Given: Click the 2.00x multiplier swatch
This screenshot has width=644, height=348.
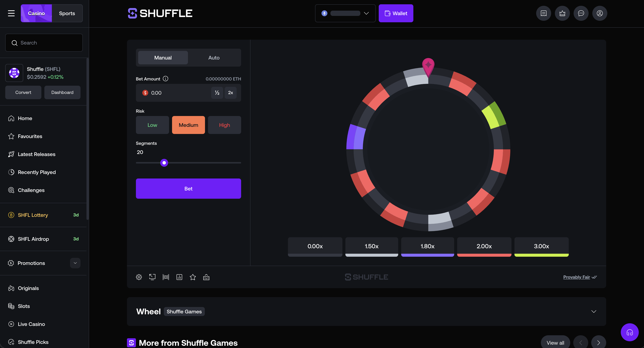Looking at the screenshot, I should click(x=484, y=247).
